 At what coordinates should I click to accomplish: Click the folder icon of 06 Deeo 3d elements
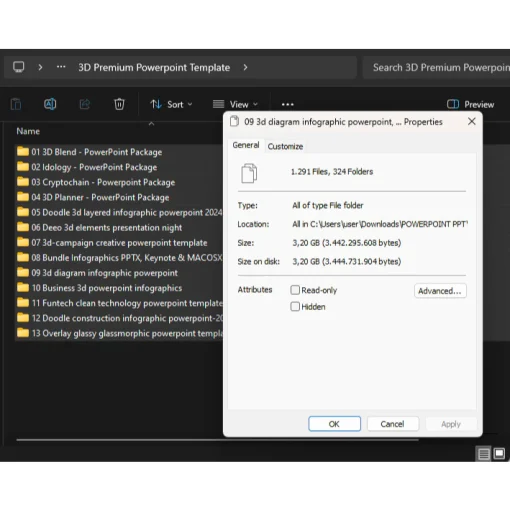point(23,227)
